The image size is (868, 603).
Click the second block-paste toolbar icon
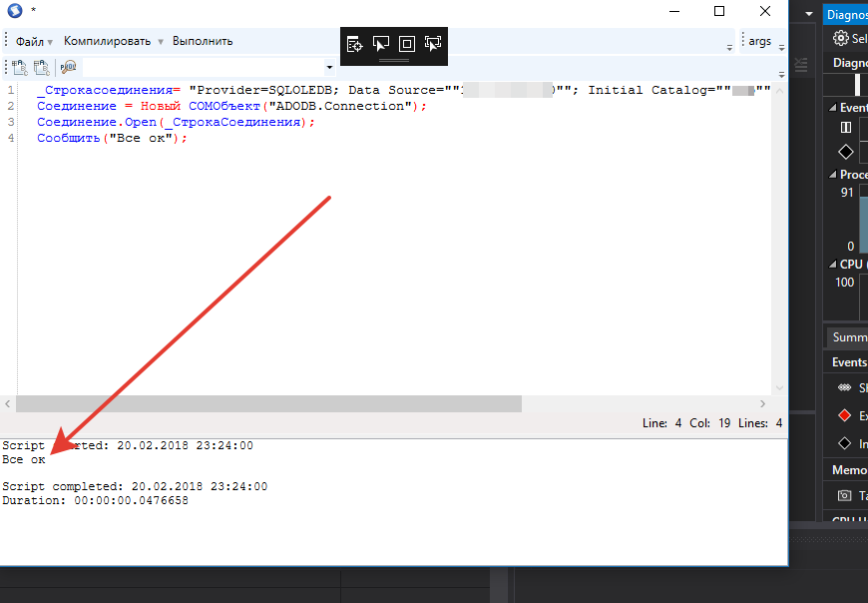point(40,66)
